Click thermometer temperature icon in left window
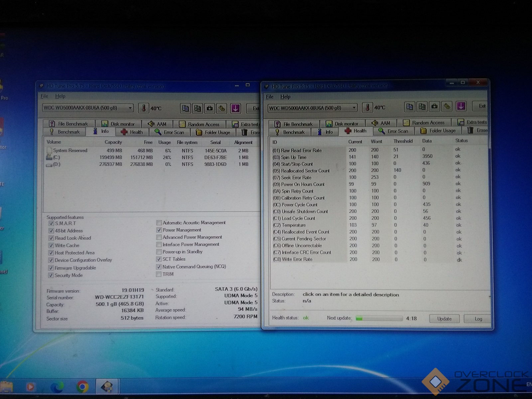The width and height of the screenshot is (532, 399). (144, 108)
